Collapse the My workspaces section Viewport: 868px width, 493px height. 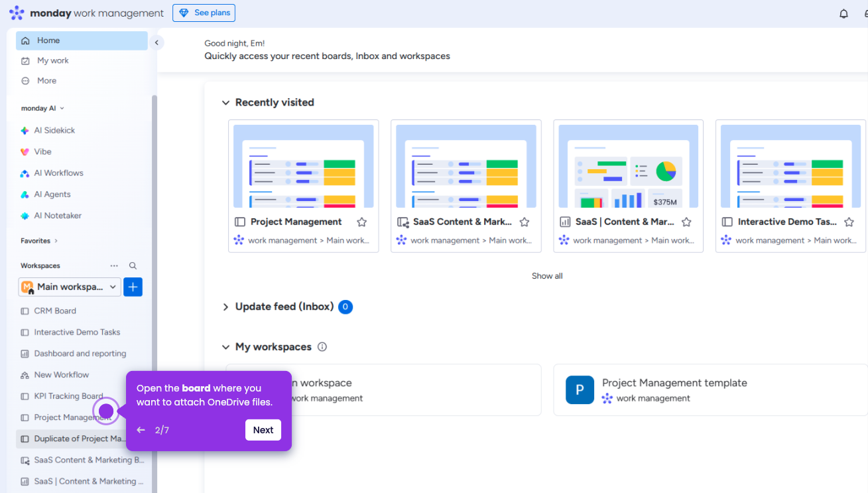(225, 347)
